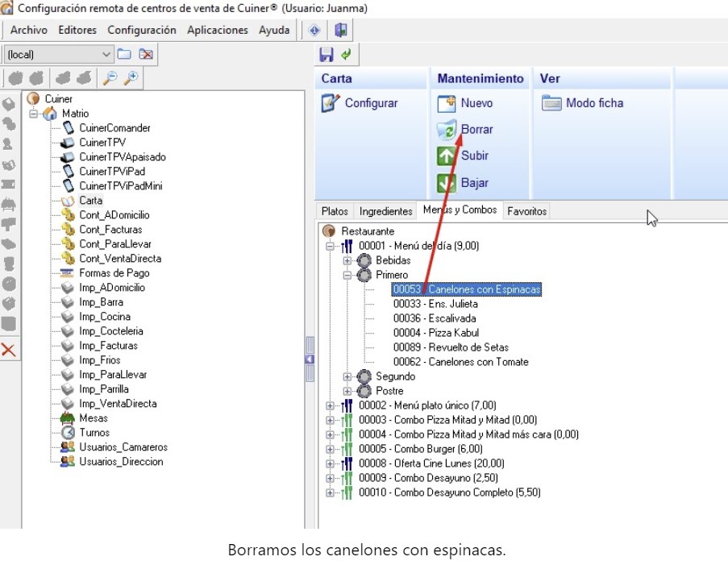The image size is (728, 569).
Task: Switch to the Platos tab
Action: tap(335, 212)
